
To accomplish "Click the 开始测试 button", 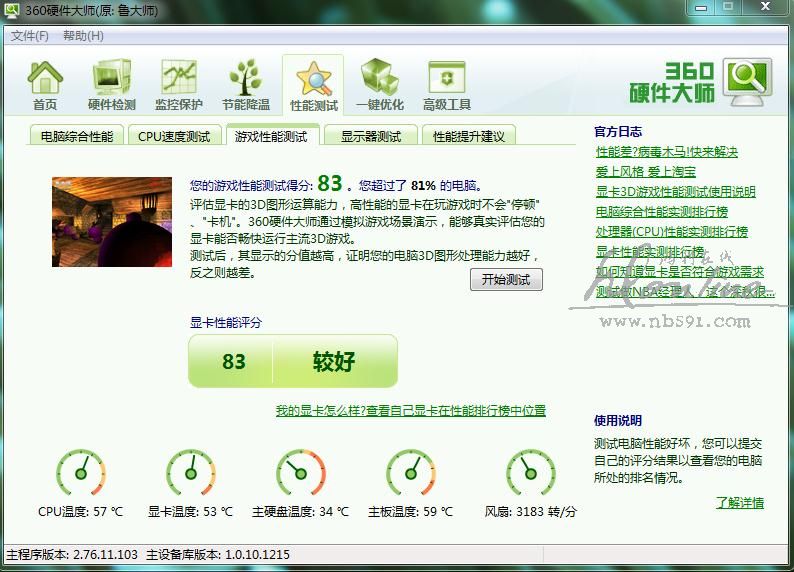I will (506, 279).
